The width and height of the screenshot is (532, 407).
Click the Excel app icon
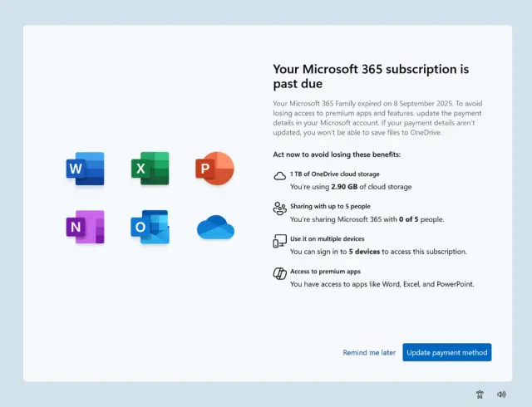pos(150,169)
